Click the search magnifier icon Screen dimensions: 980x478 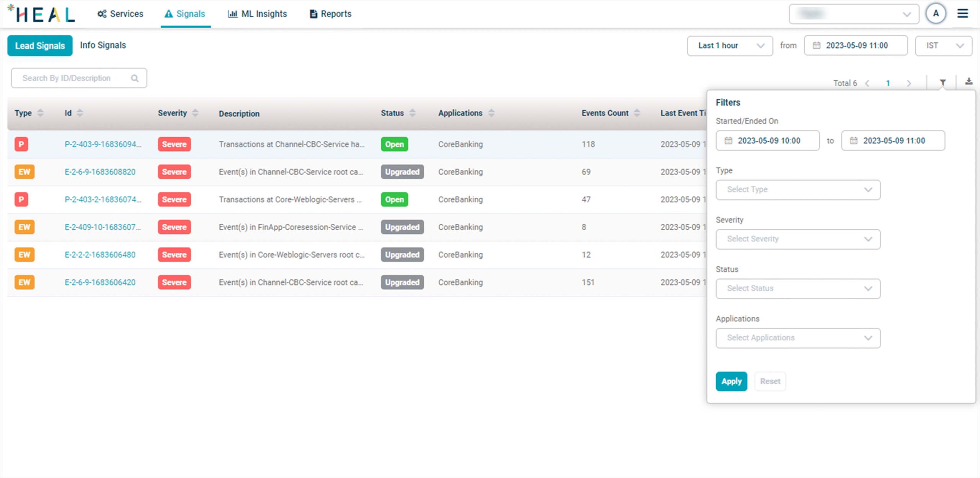click(x=134, y=78)
